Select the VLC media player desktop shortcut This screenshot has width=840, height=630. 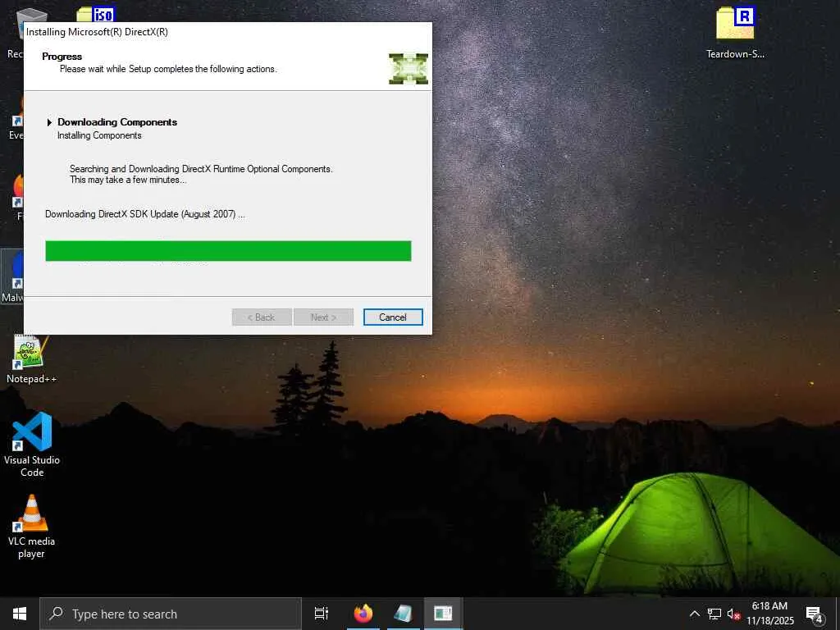click(32, 527)
